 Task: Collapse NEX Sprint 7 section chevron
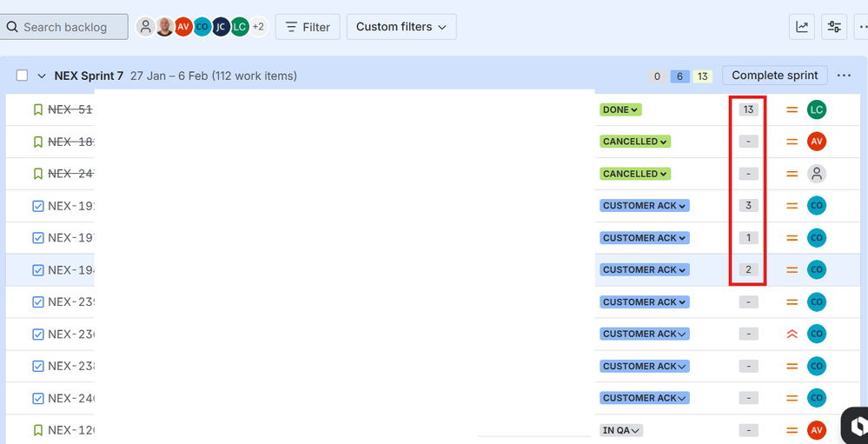point(42,76)
